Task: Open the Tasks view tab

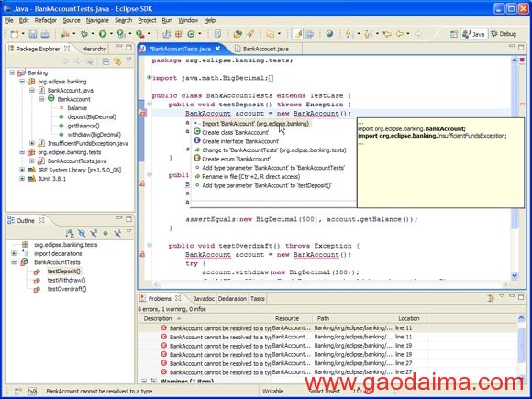Action: 257,299
